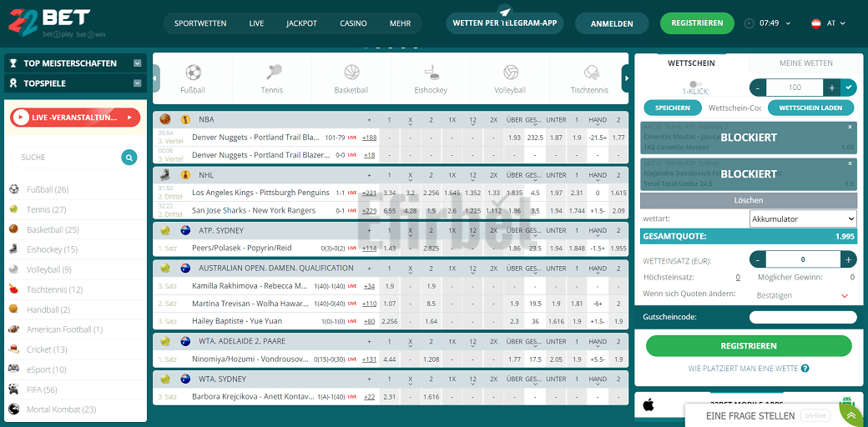Open the Fußball sport category icon

click(193, 72)
